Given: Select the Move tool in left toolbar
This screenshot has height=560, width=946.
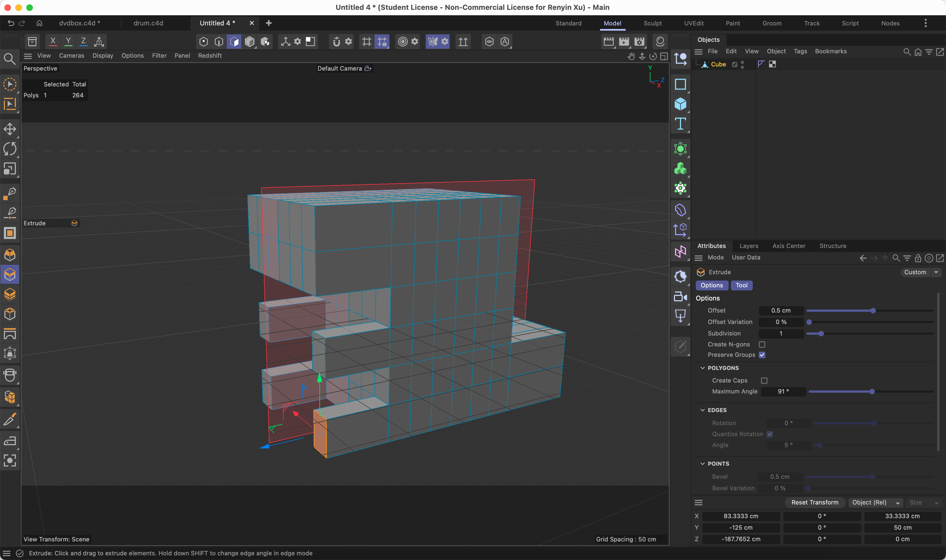Looking at the screenshot, I should pos(10,129).
